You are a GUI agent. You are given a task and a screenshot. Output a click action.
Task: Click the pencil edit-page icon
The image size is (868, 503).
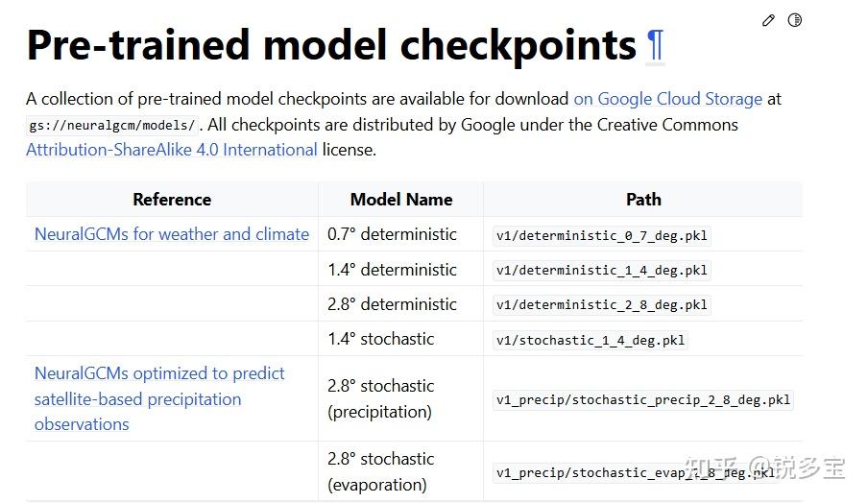coord(768,20)
